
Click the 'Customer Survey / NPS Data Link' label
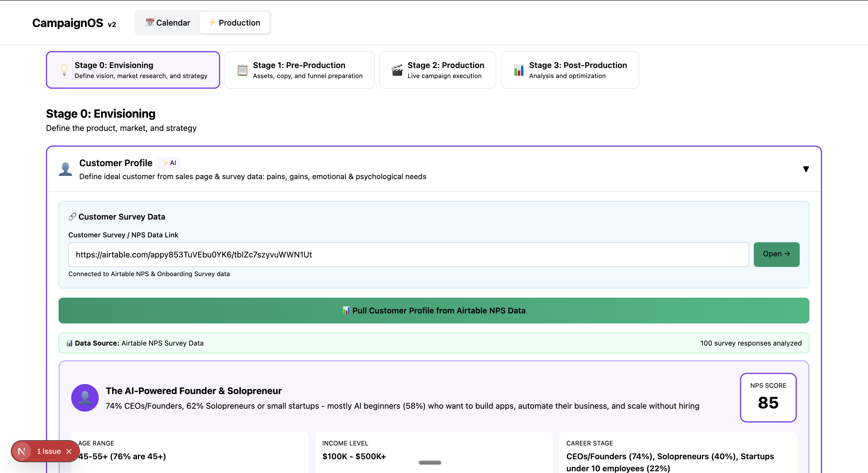tap(123, 235)
